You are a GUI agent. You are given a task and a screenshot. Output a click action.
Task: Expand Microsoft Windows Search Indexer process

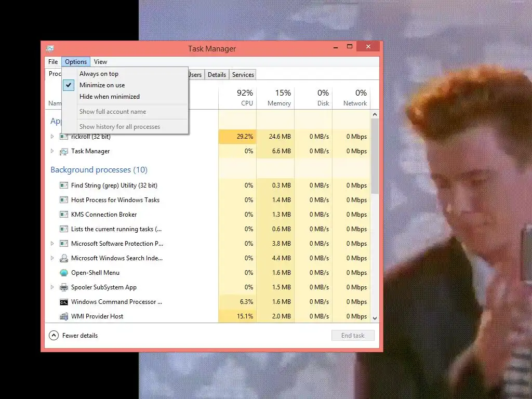point(52,258)
